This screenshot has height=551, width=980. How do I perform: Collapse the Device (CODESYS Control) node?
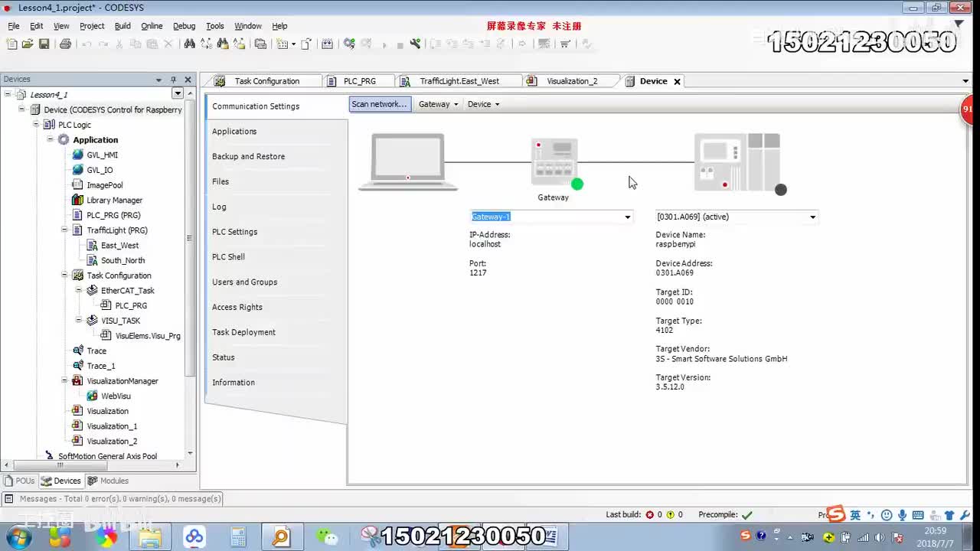22,109
